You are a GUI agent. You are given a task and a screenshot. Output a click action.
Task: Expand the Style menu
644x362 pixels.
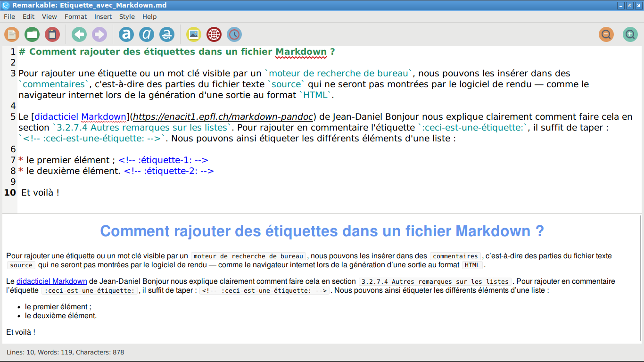point(127,16)
